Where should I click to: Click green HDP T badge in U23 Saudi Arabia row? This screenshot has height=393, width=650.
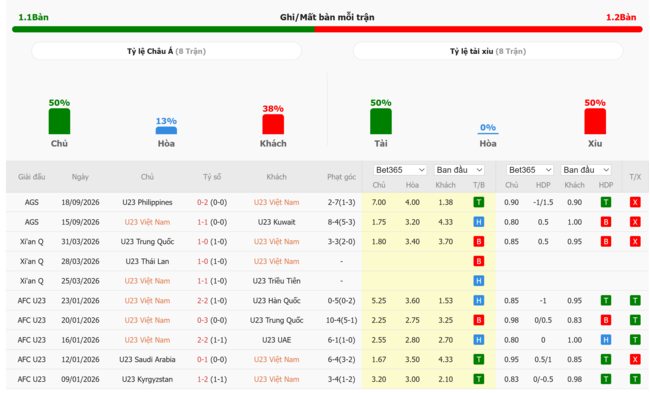click(606, 359)
